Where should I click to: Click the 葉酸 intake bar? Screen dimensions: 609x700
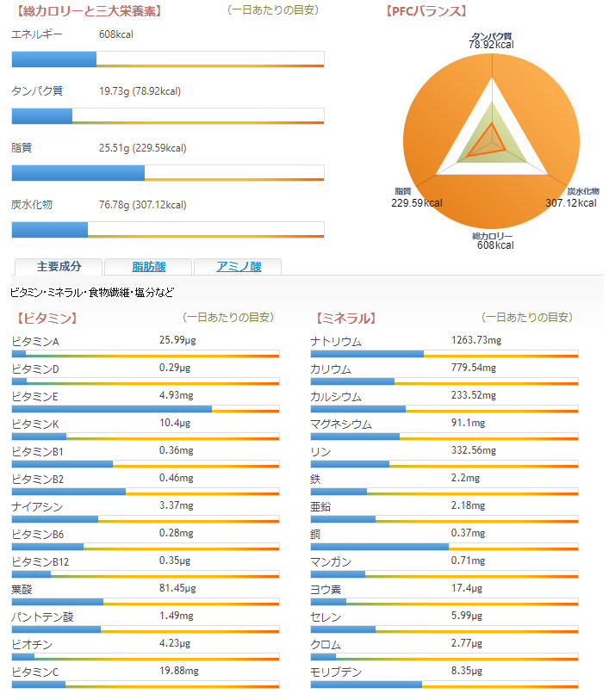[x=145, y=602]
